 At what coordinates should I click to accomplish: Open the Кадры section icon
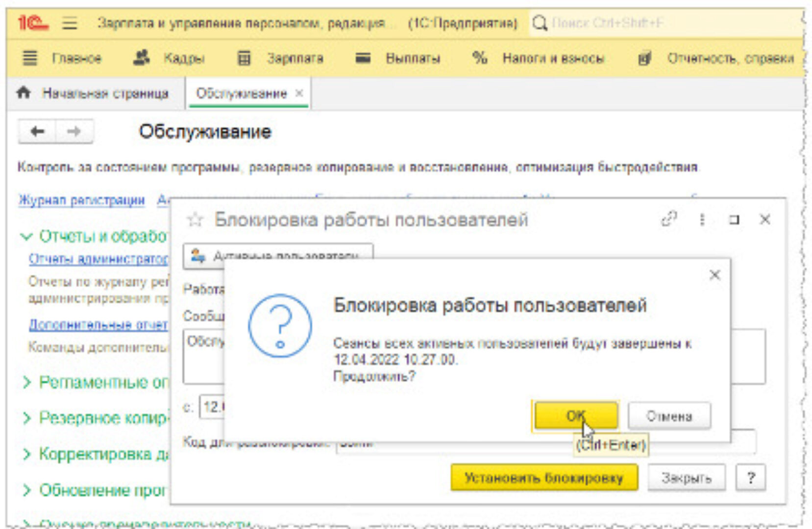[x=142, y=58]
